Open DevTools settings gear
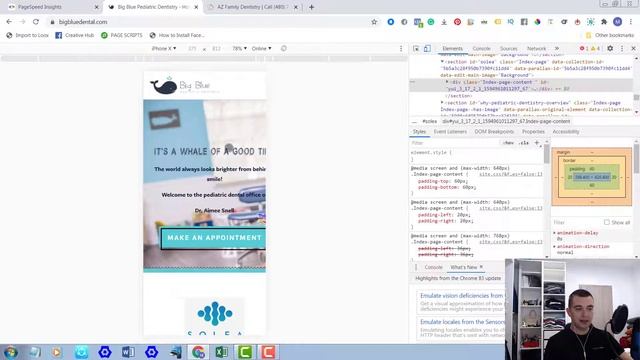The width and height of the screenshot is (640, 360). [x=610, y=48]
